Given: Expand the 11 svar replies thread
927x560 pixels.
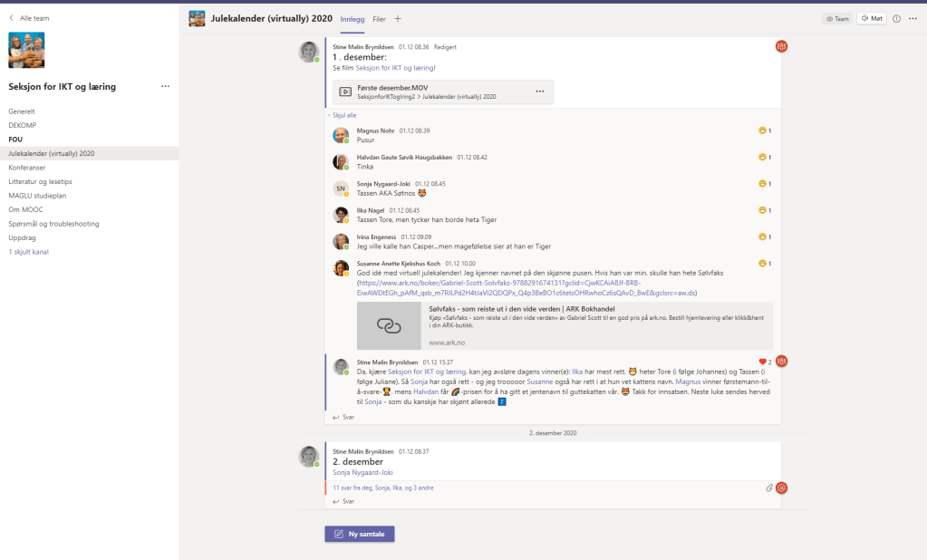Looking at the screenshot, I should [x=382, y=488].
